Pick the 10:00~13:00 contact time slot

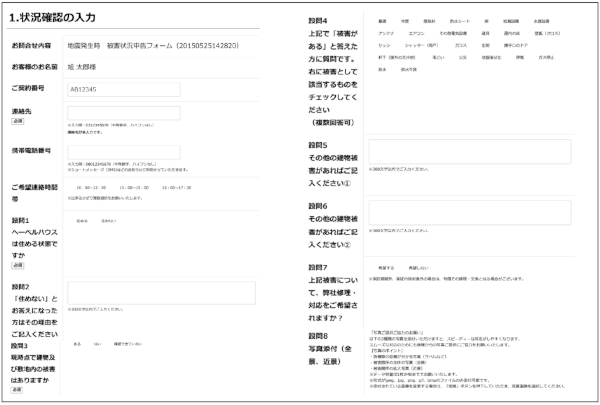click(x=85, y=187)
